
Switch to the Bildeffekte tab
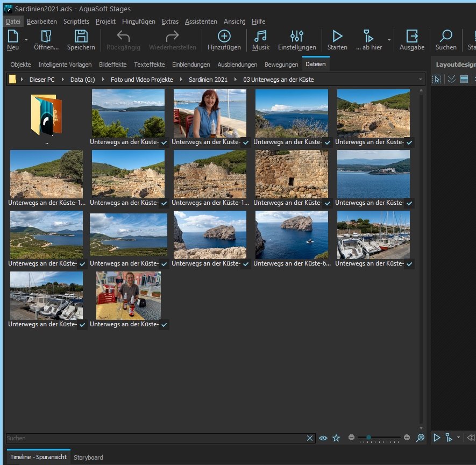click(x=112, y=65)
